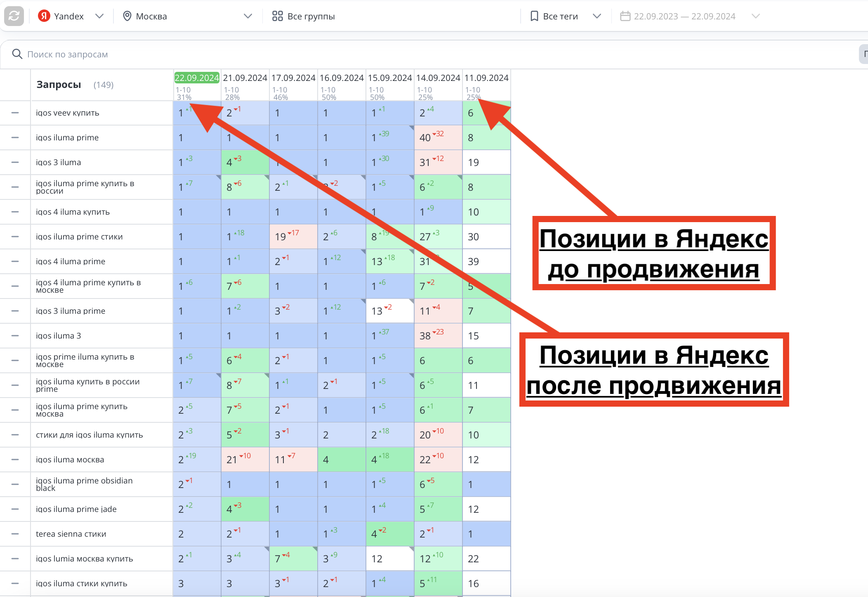This screenshot has height=597, width=868.
Task: Collapse row iqos veev купить minus icon
Action: [15, 113]
